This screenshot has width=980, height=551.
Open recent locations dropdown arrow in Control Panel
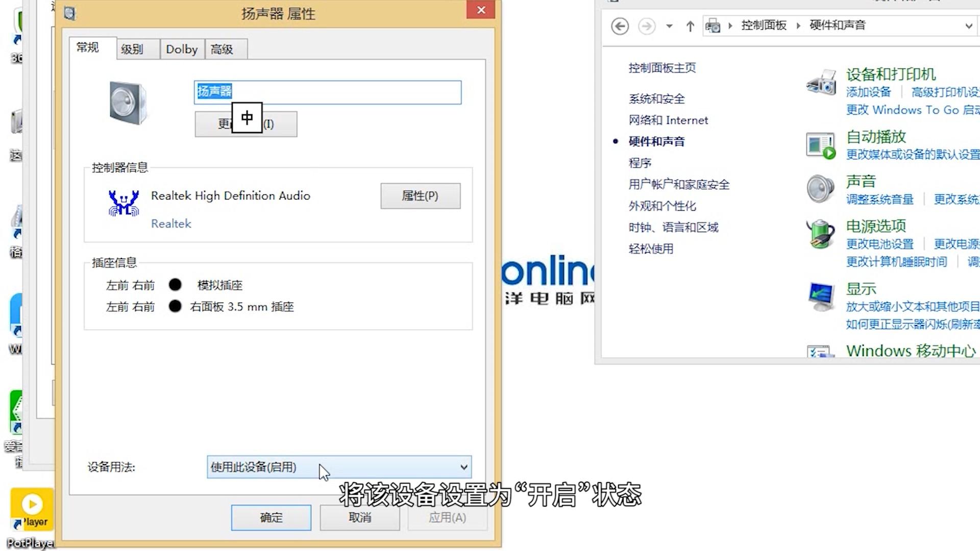coord(669,26)
